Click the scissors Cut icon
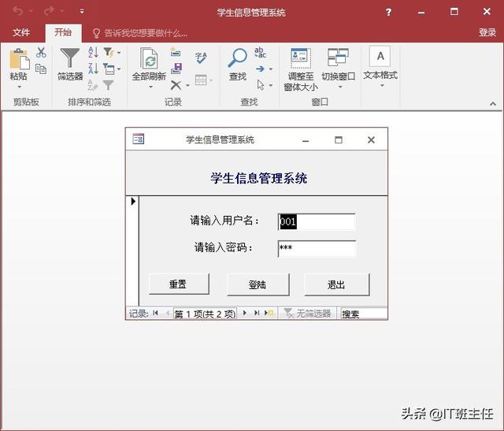504x431 pixels. [41, 53]
